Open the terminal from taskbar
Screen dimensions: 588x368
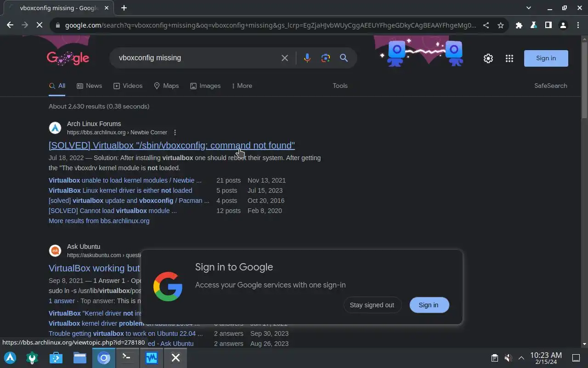128,358
